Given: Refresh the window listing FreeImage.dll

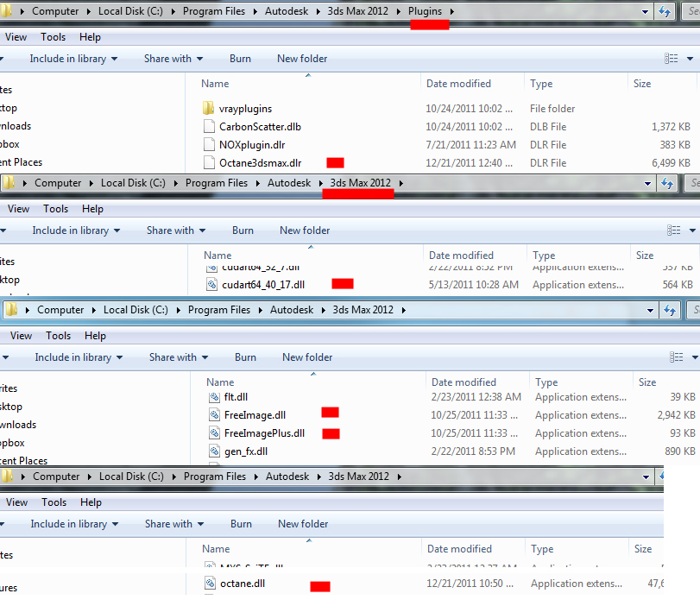Looking at the screenshot, I should pyautogui.click(x=670, y=310).
